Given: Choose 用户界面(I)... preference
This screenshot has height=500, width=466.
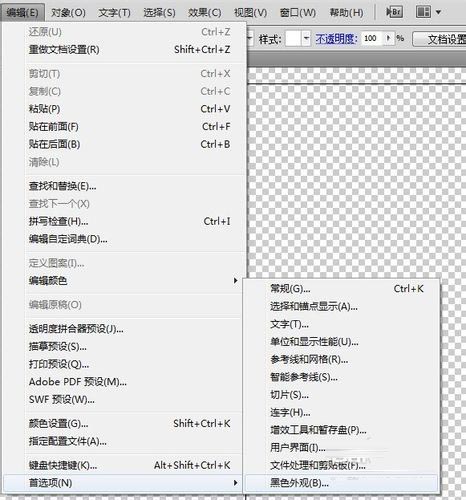Looking at the screenshot, I should [341, 448].
